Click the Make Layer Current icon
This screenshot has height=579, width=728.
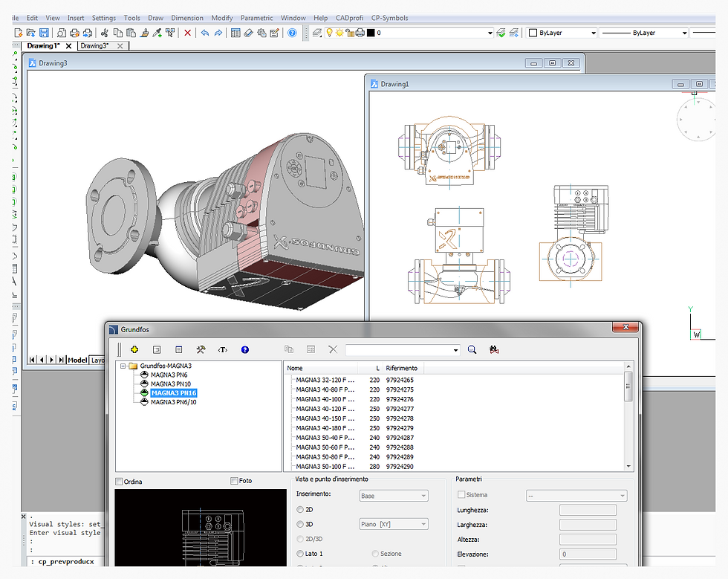[x=501, y=33]
